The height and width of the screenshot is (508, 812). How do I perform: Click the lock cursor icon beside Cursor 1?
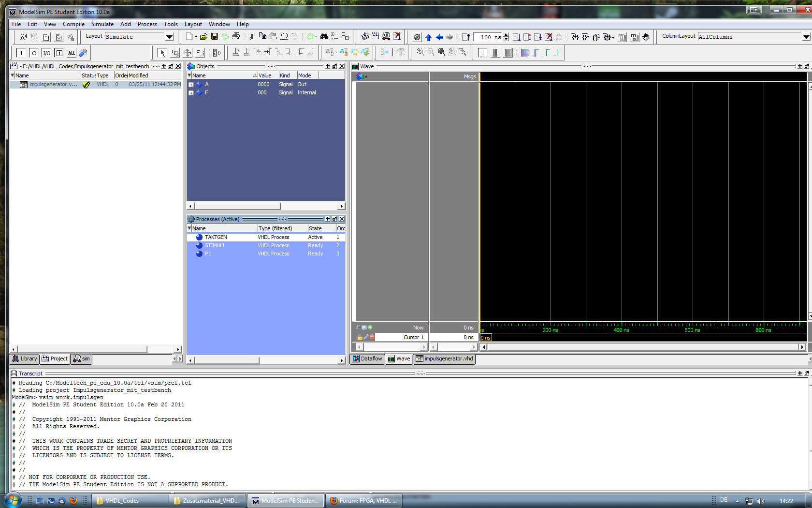click(360, 337)
